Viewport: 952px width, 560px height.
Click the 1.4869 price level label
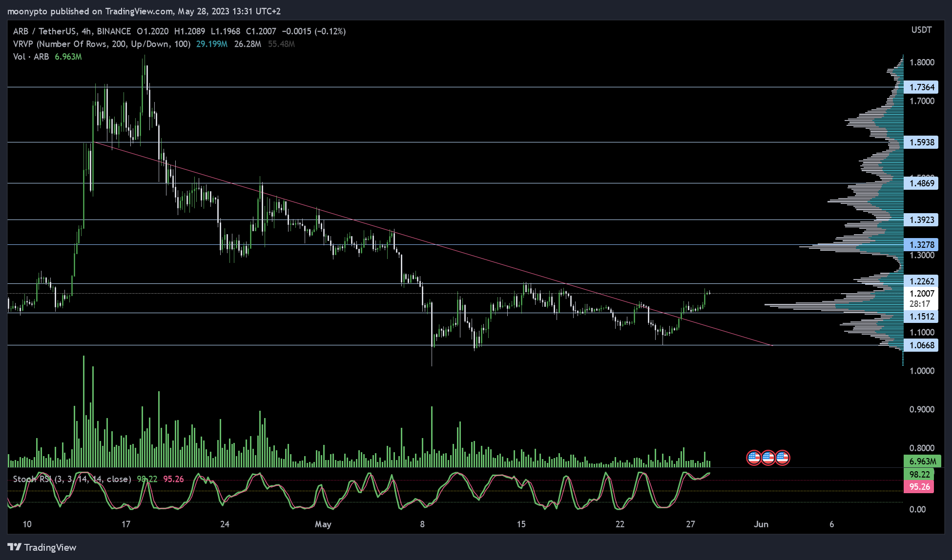[921, 183]
